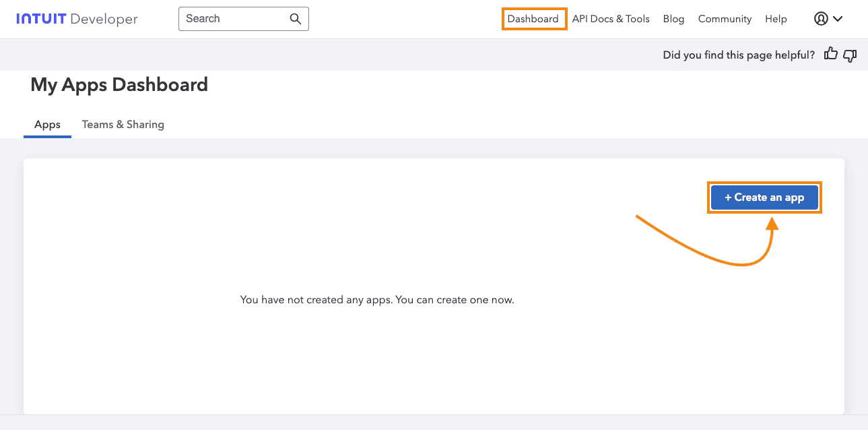Viewport: 868px width, 430px height.
Task: Select the Apps tab
Action: pyautogui.click(x=47, y=125)
